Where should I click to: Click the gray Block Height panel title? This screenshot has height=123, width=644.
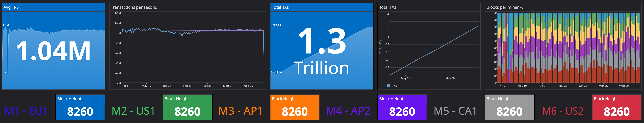[499, 99]
